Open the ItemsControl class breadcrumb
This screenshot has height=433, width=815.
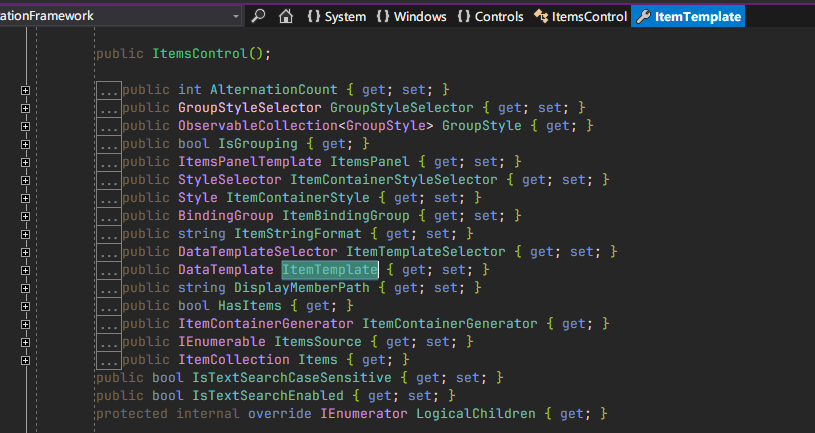(581, 17)
